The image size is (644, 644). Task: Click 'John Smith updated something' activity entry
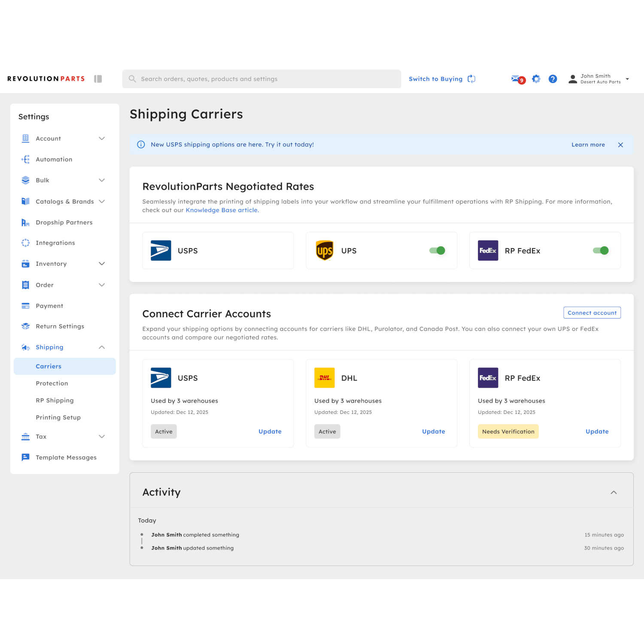(x=192, y=548)
